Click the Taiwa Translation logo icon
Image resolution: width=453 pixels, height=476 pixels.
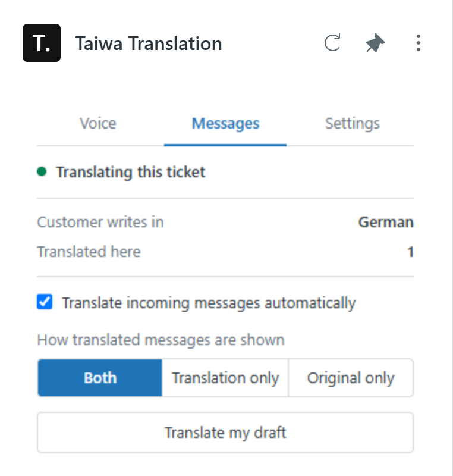tap(42, 43)
